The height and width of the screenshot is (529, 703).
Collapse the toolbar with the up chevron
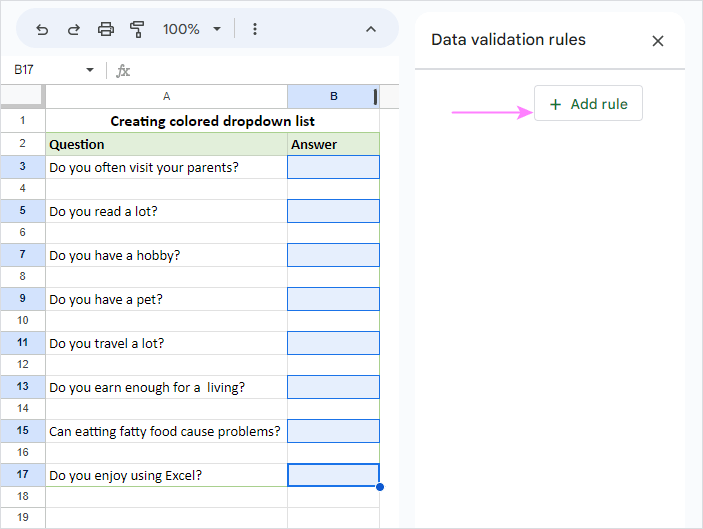pos(371,30)
